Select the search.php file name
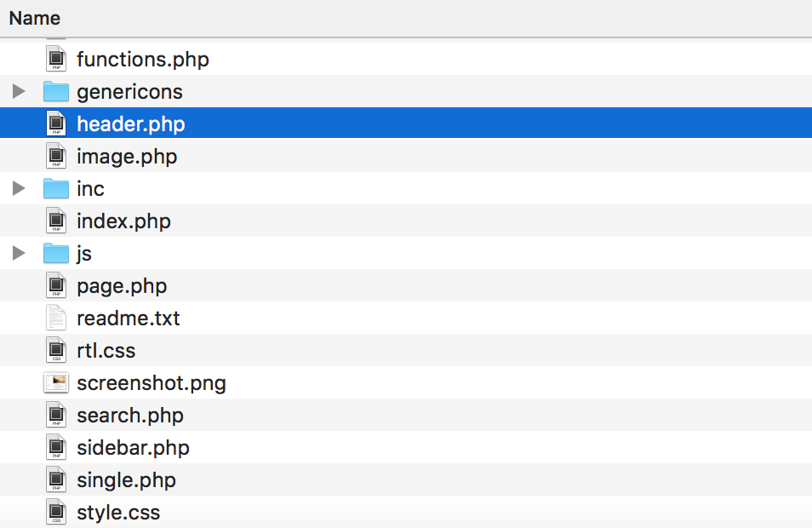Image resolution: width=812 pixels, height=528 pixels. (x=130, y=416)
